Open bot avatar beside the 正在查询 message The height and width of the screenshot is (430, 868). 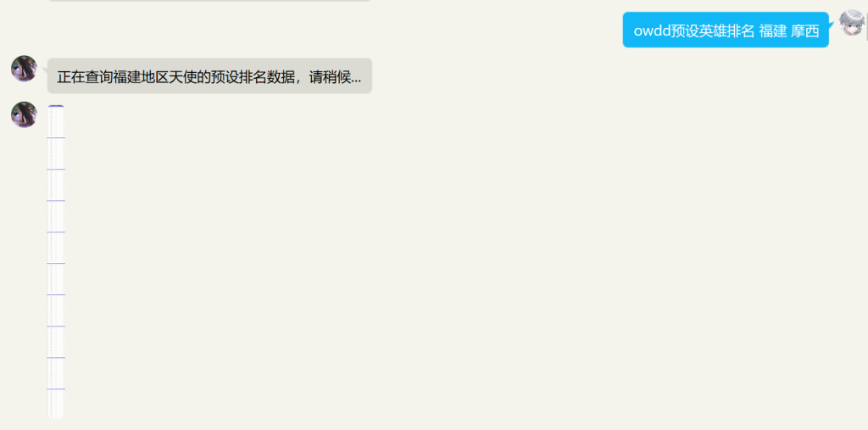pos(24,69)
